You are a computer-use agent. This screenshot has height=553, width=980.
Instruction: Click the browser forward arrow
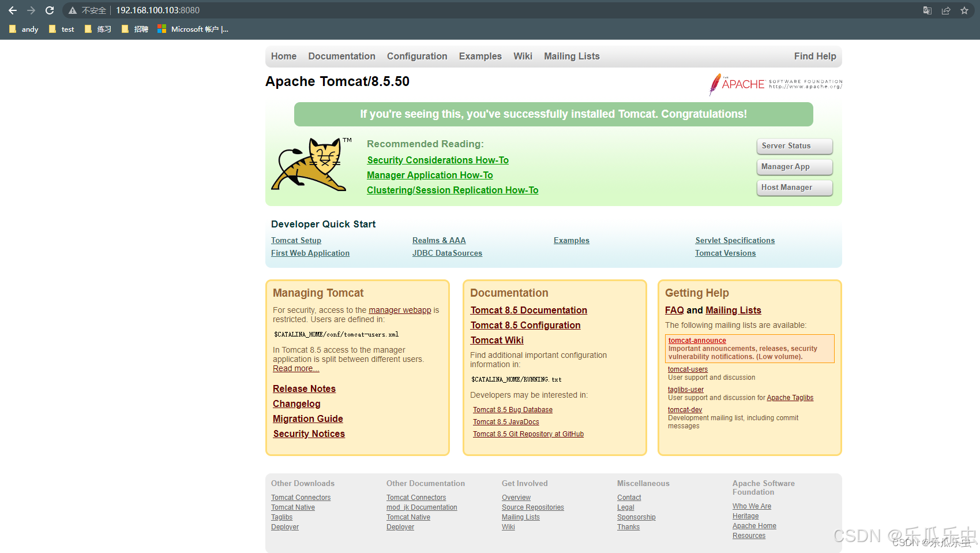pos(31,10)
